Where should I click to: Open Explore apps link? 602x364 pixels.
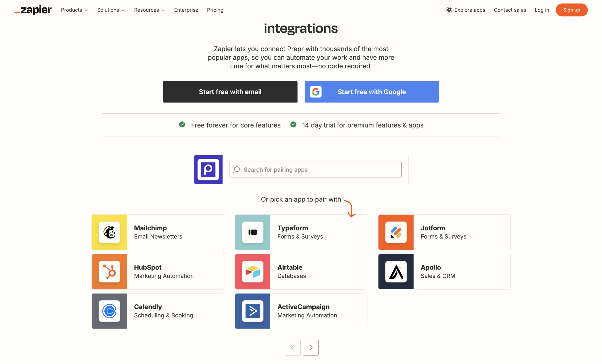coord(466,10)
